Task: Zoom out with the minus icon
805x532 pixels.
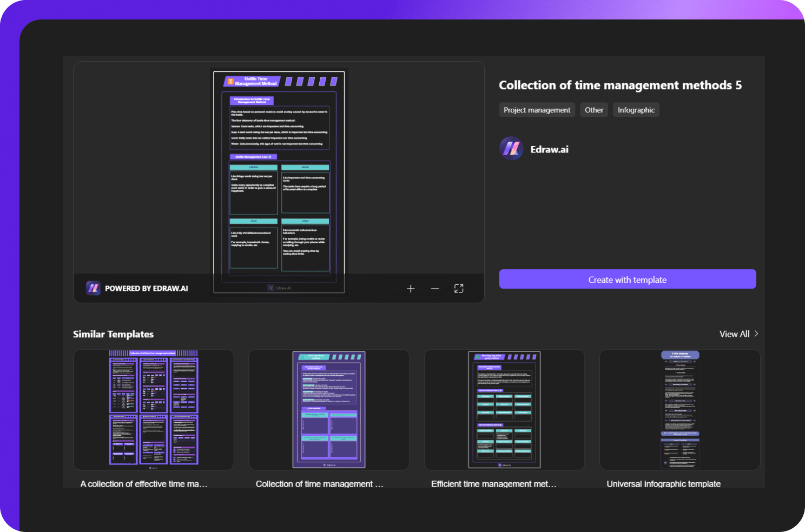Action: click(435, 289)
